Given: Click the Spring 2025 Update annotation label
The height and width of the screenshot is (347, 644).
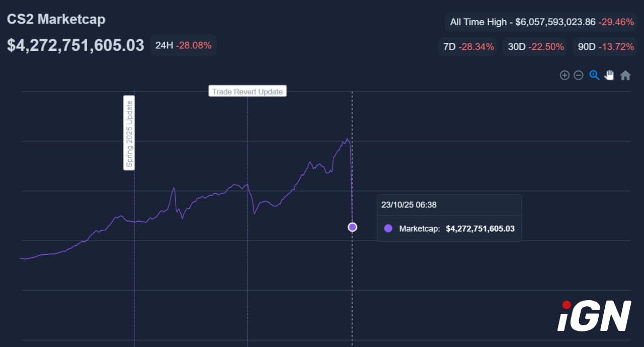Looking at the screenshot, I should [x=129, y=133].
